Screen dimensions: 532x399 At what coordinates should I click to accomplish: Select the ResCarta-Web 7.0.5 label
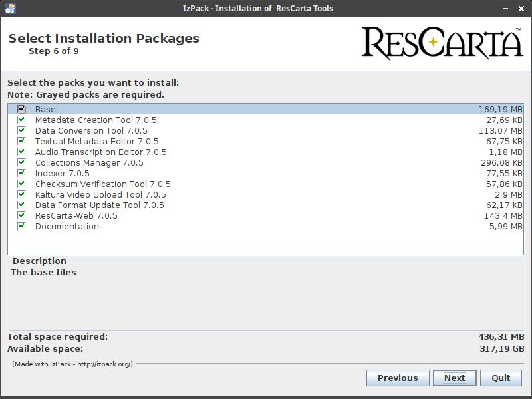point(76,215)
